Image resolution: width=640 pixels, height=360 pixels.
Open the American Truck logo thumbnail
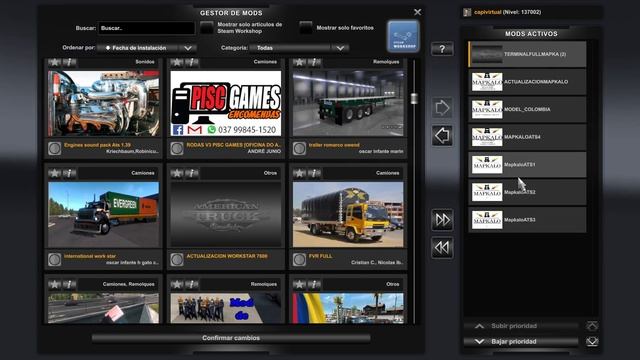coord(226,214)
